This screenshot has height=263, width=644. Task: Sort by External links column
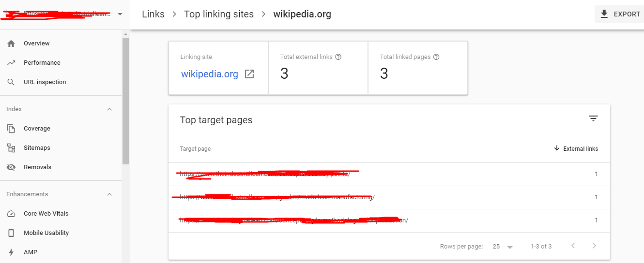click(576, 149)
